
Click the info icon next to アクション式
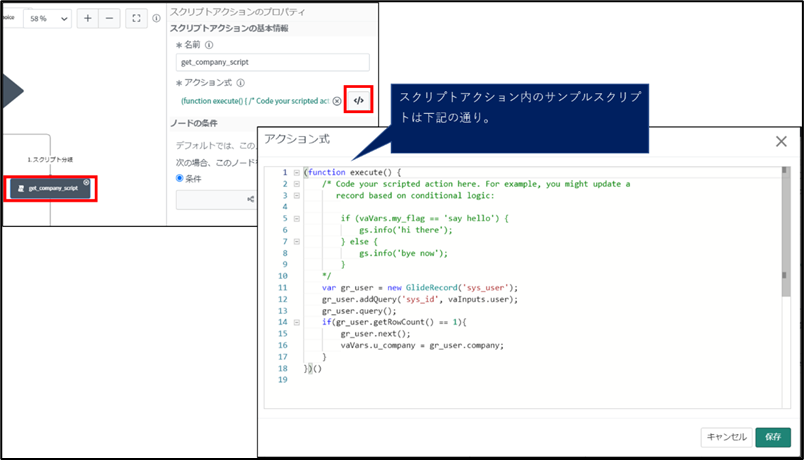click(240, 83)
